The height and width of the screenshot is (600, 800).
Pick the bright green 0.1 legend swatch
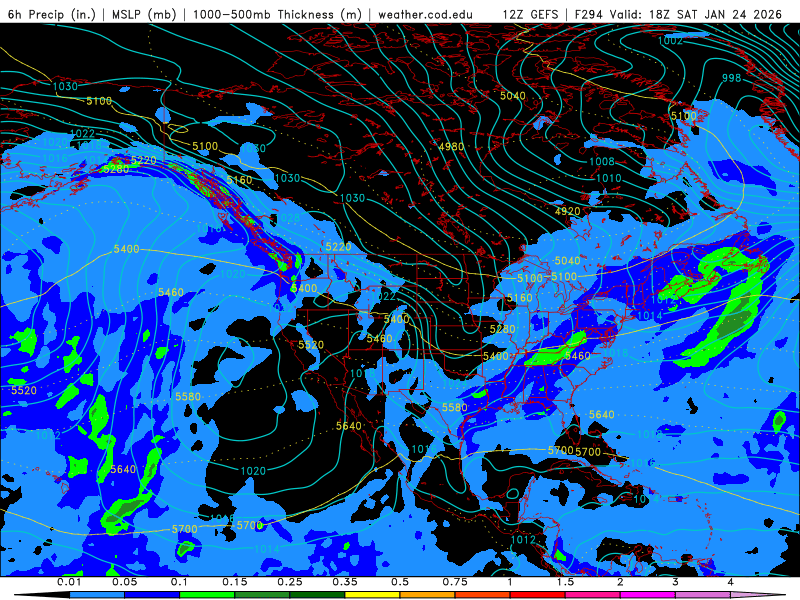click(x=207, y=595)
